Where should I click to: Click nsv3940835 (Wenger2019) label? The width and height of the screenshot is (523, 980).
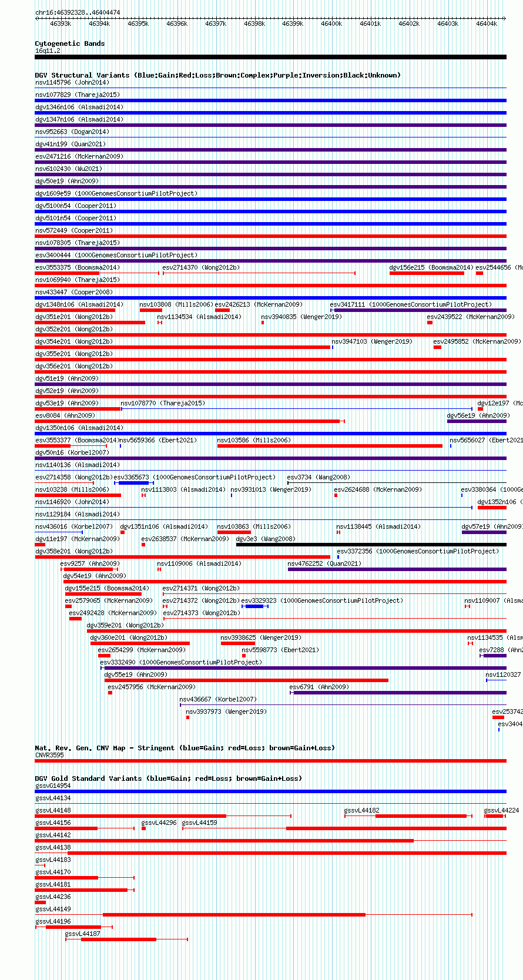pos(301,317)
